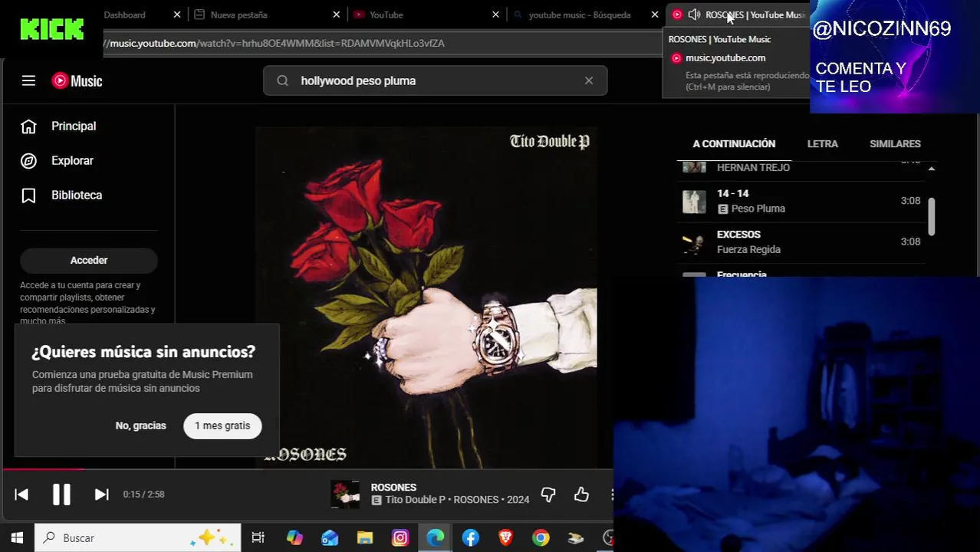The height and width of the screenshot is (552, 980).
Task: Click the song progress bar
Action: point(307,469)
